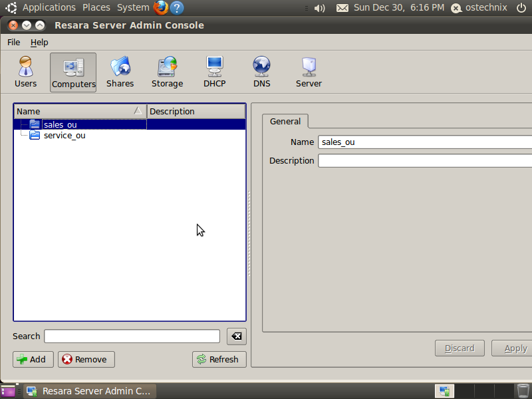Click the Add button
The width and height of the screenshot is (532, 399).
click(33, 359)
